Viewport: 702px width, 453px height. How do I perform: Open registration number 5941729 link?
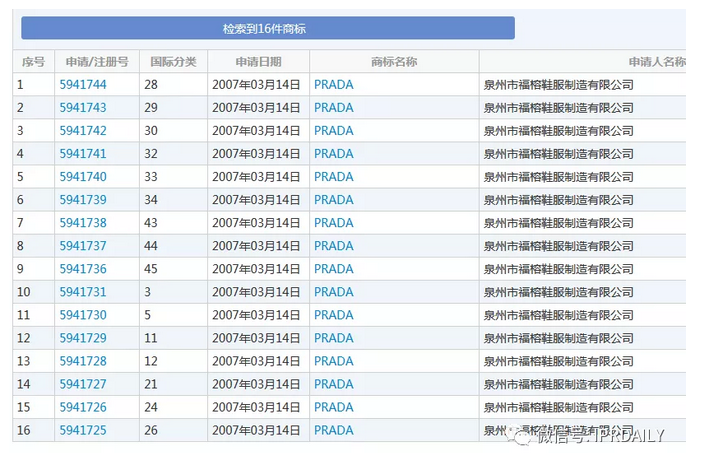tap(83, 338)
